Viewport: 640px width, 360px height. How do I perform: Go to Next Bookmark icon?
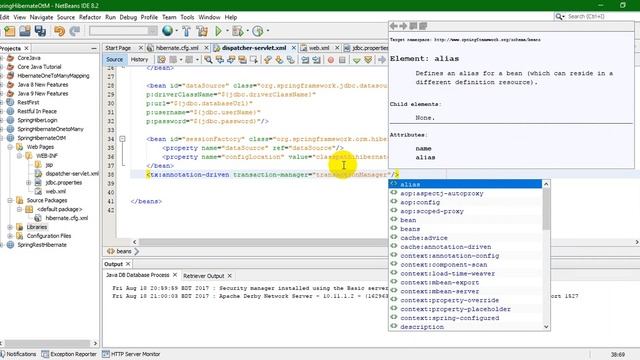coord(279,60)
